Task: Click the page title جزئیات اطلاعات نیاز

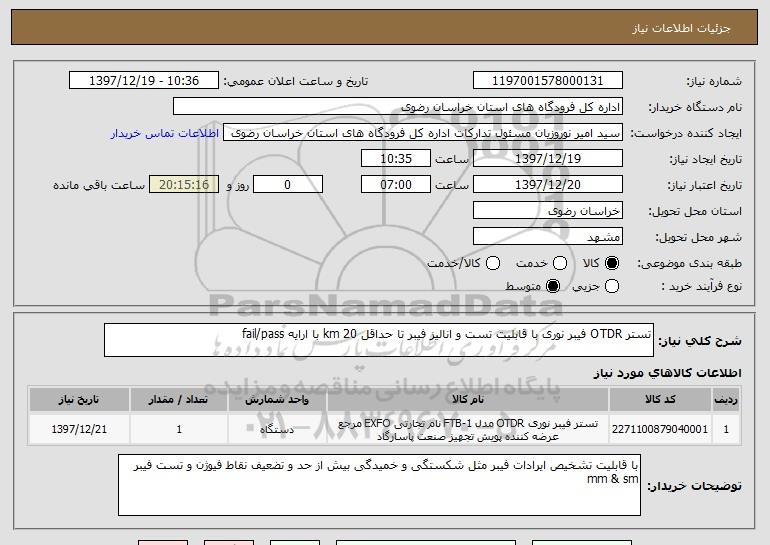Action: click(681, 28)
